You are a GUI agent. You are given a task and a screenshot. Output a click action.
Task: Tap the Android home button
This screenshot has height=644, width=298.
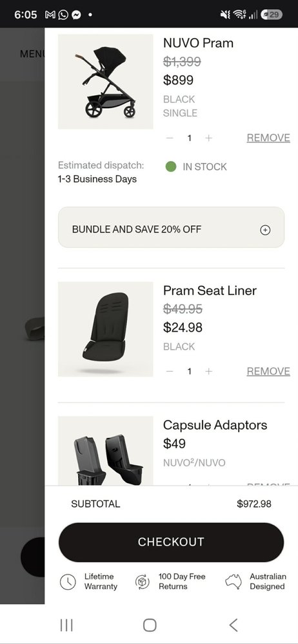tap(150, 625)
